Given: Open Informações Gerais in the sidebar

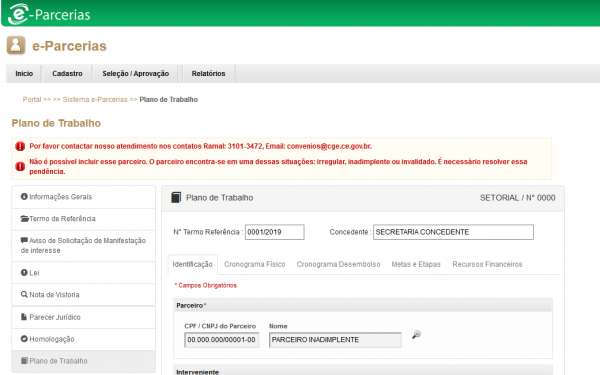Looking at the screenshot, I should point(84,197).
